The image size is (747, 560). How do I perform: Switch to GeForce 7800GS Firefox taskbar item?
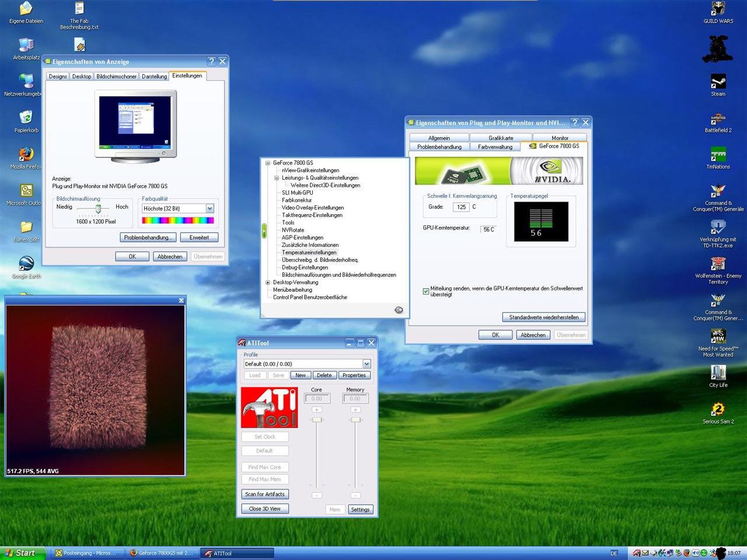click(x=162, y=553)
